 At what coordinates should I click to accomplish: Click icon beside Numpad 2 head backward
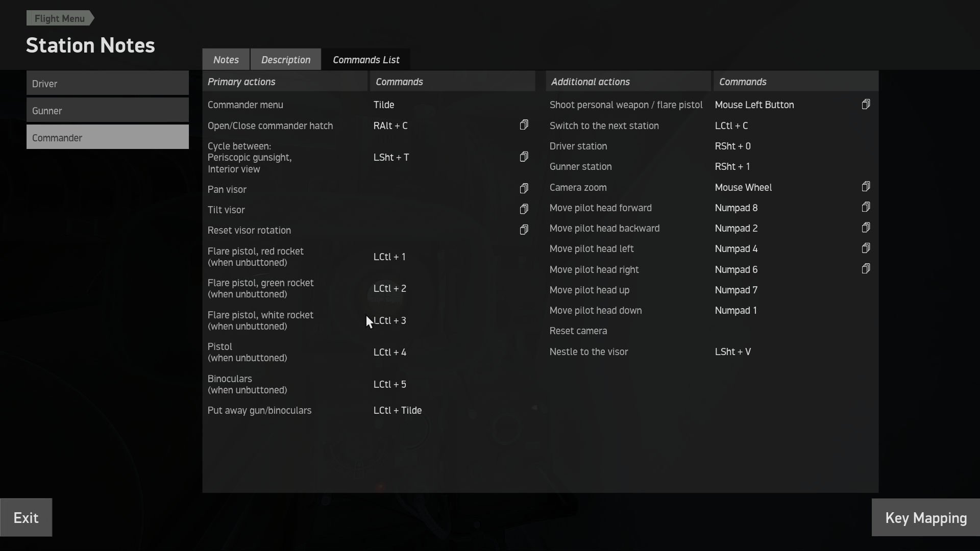pyautogui.click(x=866, y=228)
